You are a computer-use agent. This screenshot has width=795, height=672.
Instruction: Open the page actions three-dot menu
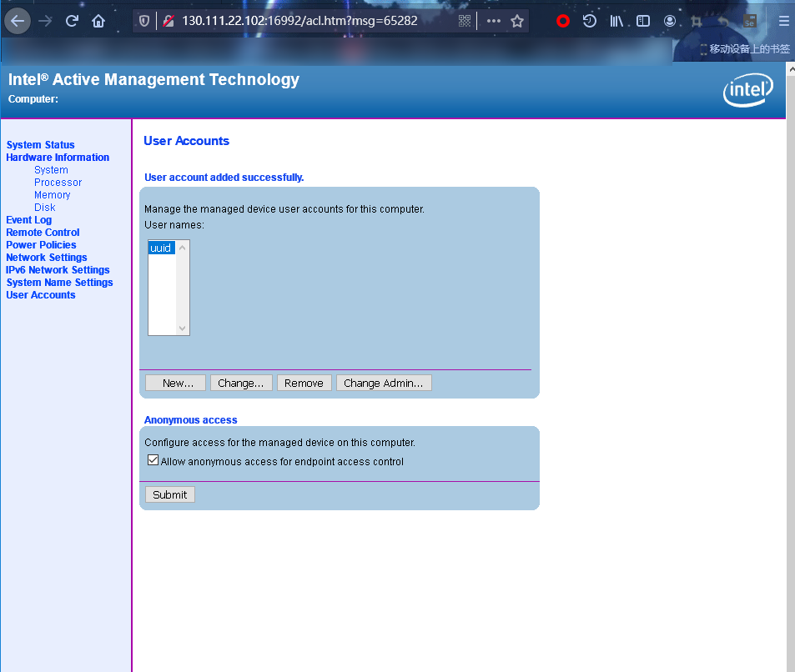click(493, 21)
